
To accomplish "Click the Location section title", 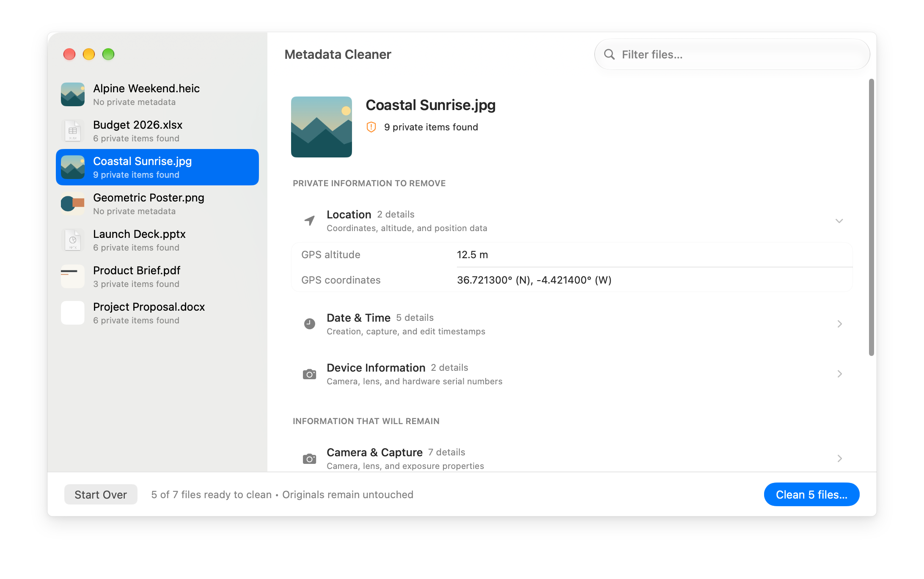I will (349, 214).
